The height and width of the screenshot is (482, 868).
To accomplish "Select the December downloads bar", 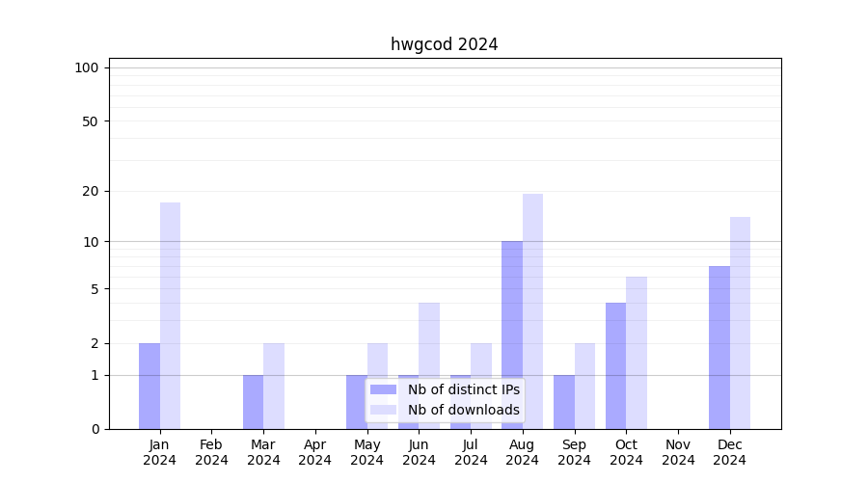I will point(740,323).
